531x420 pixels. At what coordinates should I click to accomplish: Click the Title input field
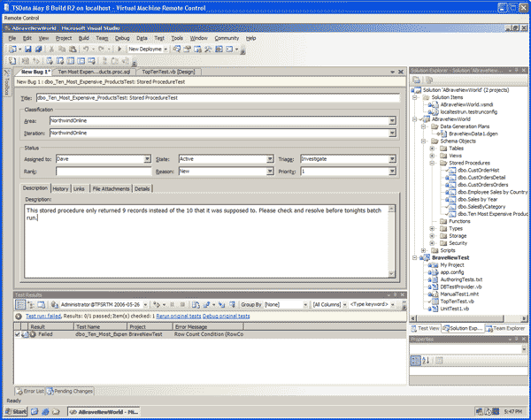[x=218, y=98]
